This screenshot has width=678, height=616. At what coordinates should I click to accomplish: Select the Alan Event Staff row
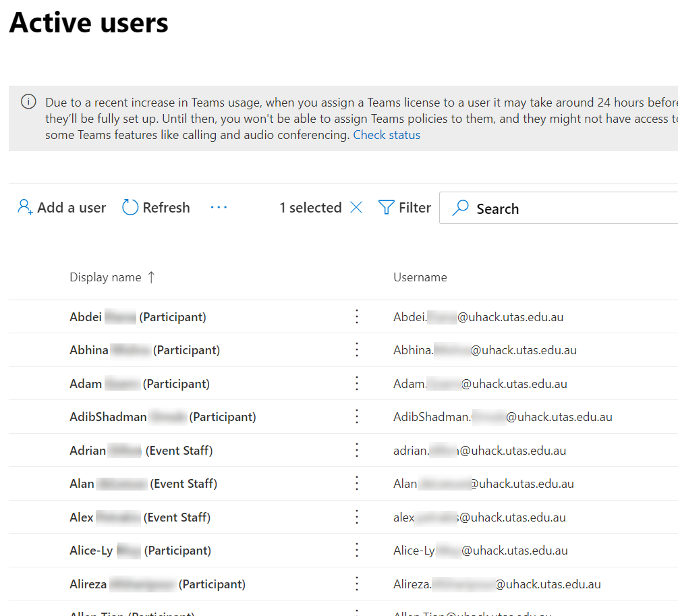pyautogui.click(x=143, y=484)
